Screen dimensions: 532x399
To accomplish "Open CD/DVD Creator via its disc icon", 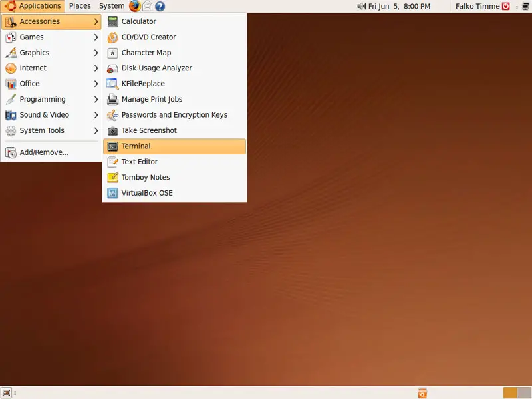I will click(x=112, y=37).
